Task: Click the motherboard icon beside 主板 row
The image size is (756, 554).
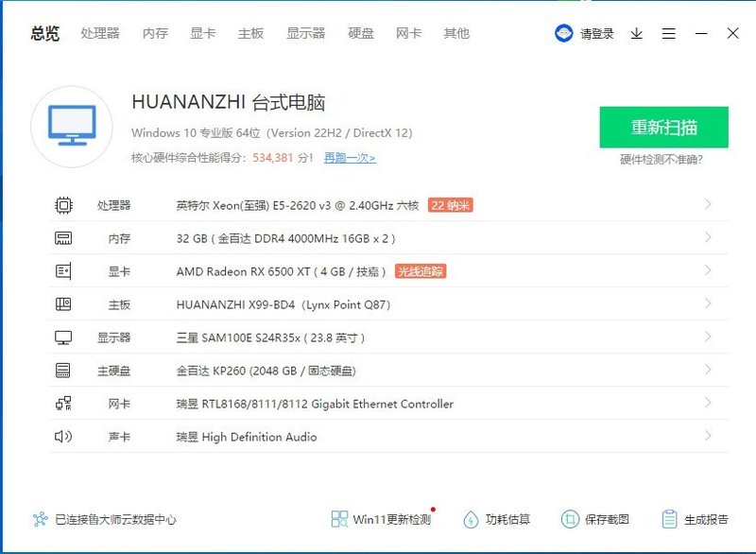Action: click(63, 304)
